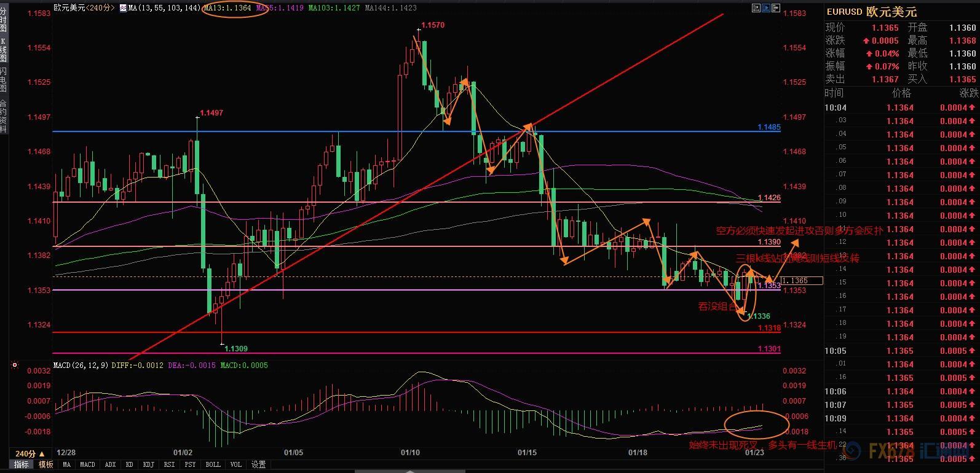Click the MA13:1.1364 value label
This screenshot has height=473, width=980.
click(227, 8)
